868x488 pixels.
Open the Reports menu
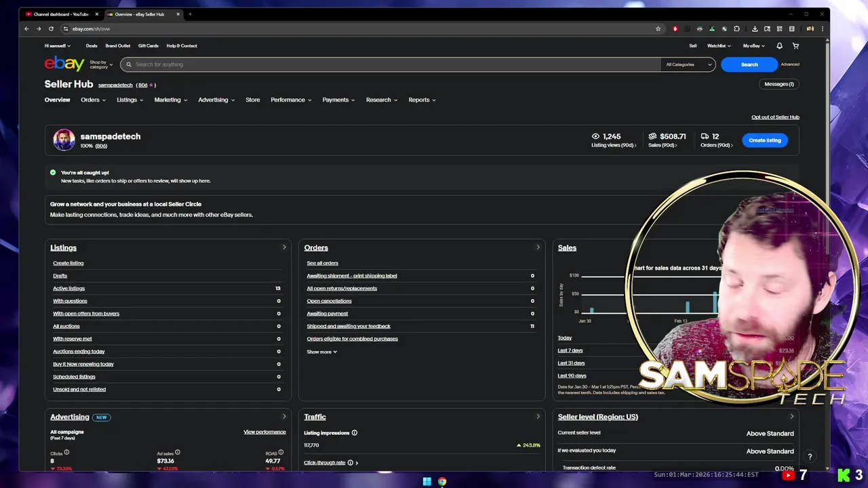click(422, 100)
